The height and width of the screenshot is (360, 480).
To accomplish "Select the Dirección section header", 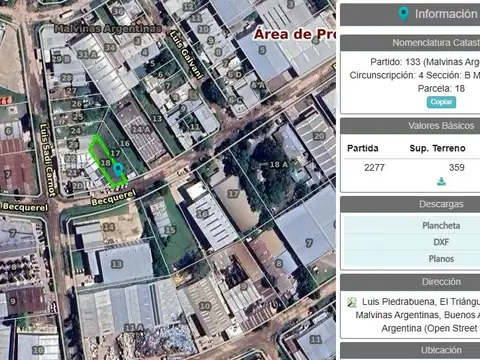I will click(x=410, y=282).
